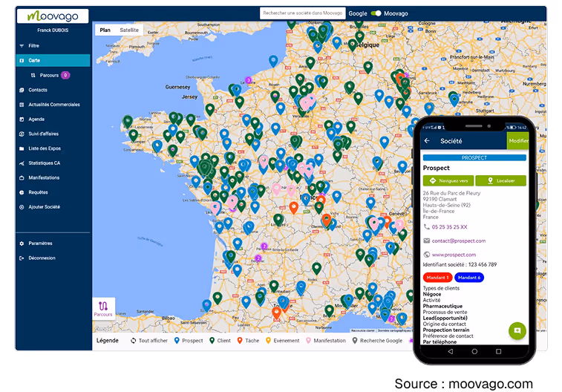Click the Manifestations icon
Viewport: 562px width, 392px height.
tap(22, 177)
